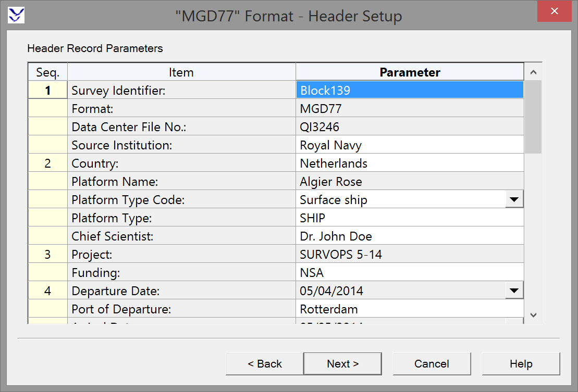This screenshot has height=392, width=578.
Task: Click scrollbar up arrow in parameter table
Action: click(x=533, y=72)
